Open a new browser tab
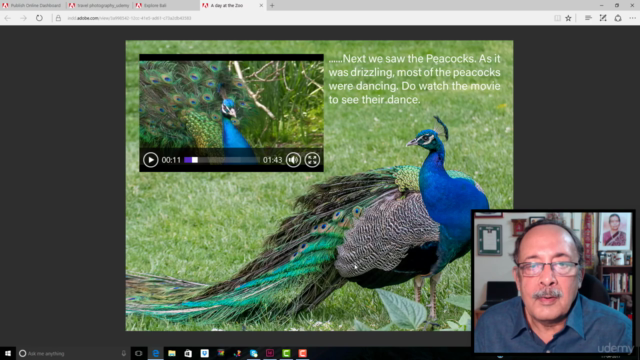640x360 pixels. [272, 5]
